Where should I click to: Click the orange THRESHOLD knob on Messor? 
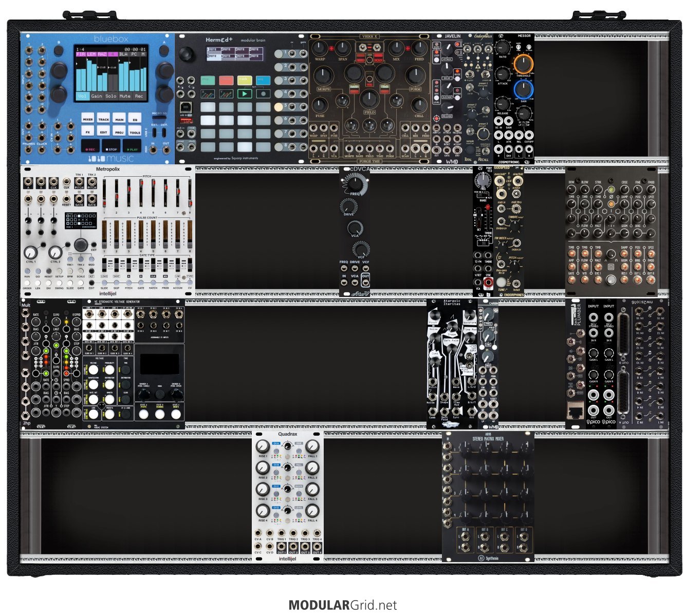click(523, 64)
